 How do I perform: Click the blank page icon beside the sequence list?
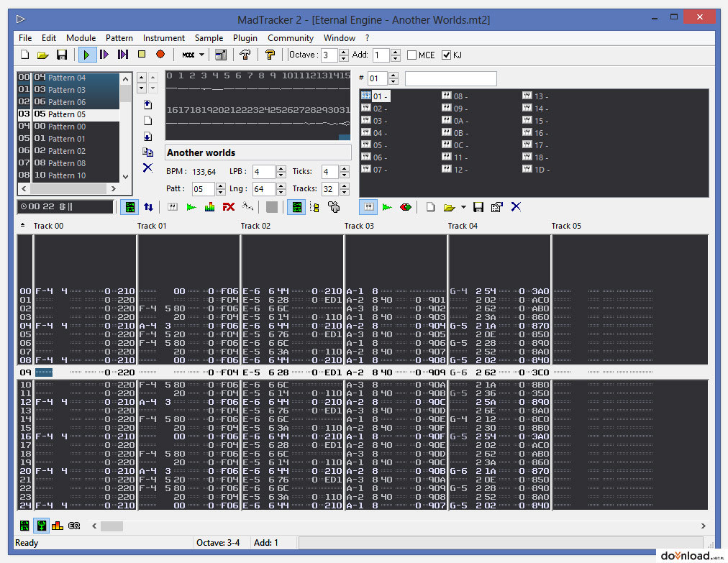coord(147,121)
